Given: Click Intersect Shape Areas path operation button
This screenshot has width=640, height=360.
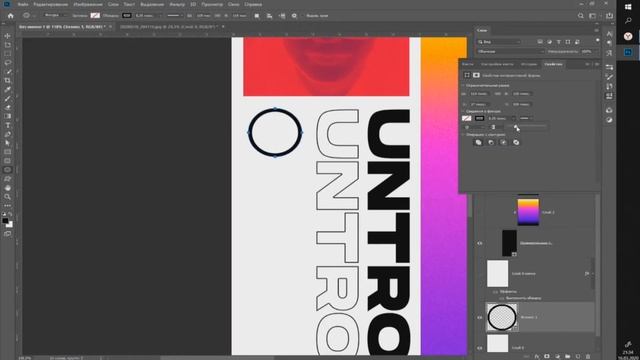Looking at the screenshot, I should point(504,142).
